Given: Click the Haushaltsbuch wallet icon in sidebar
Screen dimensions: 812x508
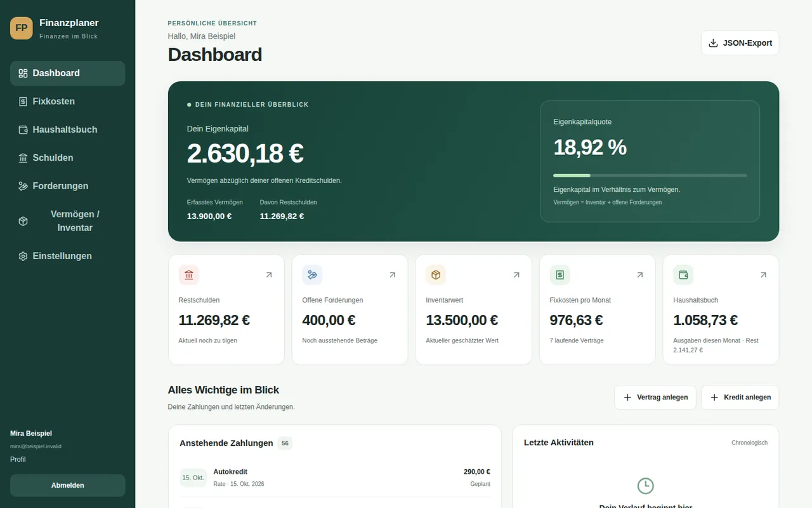Looking at the screenshot, I should pos(23,130).
